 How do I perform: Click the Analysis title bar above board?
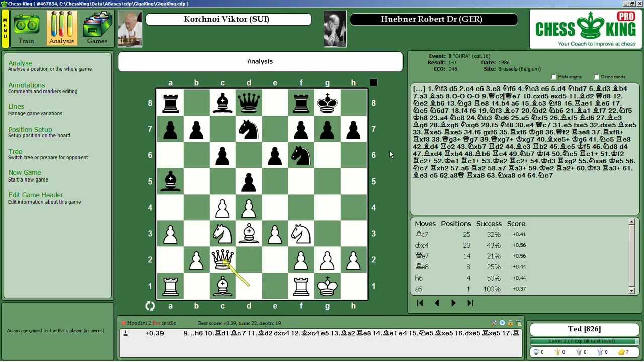260,61
